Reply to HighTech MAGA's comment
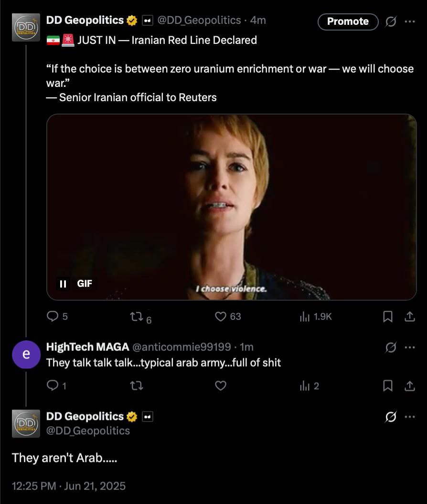This screenshot has height=504, width=427. coord(52,386)
